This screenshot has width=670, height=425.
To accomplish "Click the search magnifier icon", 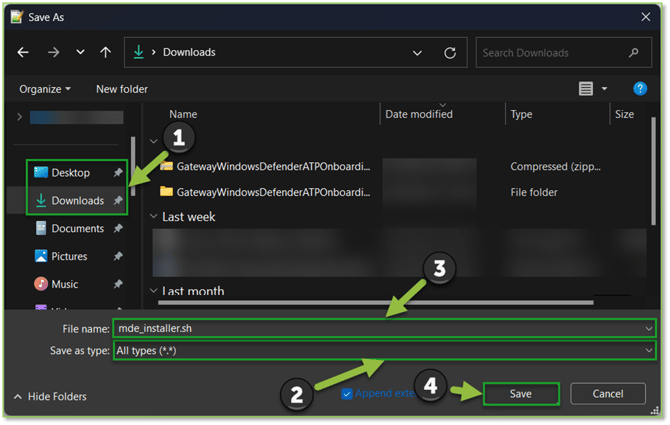I will tap(633, 53).
